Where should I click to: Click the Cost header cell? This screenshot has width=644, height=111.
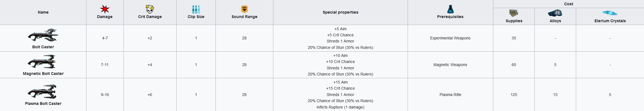(568, 4)
